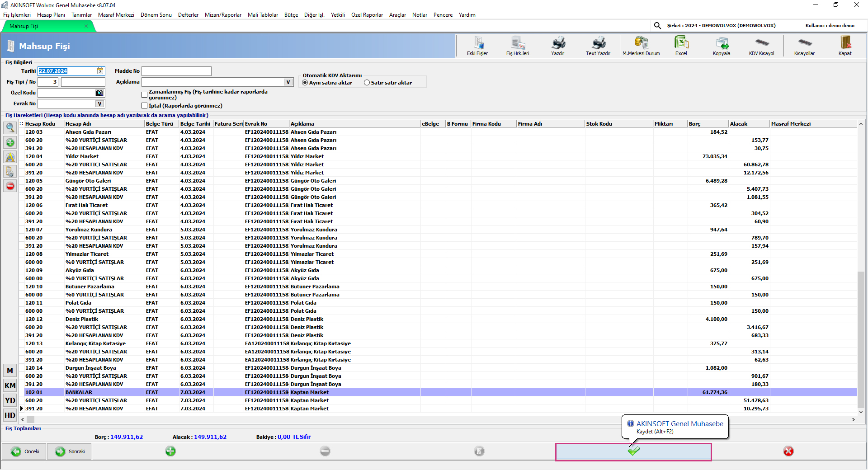Image resolution: width=868 pixels, height=470 pixels.
Task: Open the KDV Kısayol tool
Action: pyautogui.click(x=762, y=46)
